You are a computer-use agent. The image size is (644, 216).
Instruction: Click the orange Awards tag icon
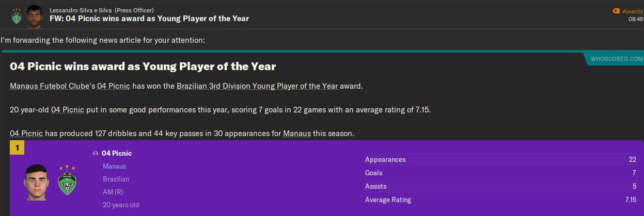(x=616, y=11)
